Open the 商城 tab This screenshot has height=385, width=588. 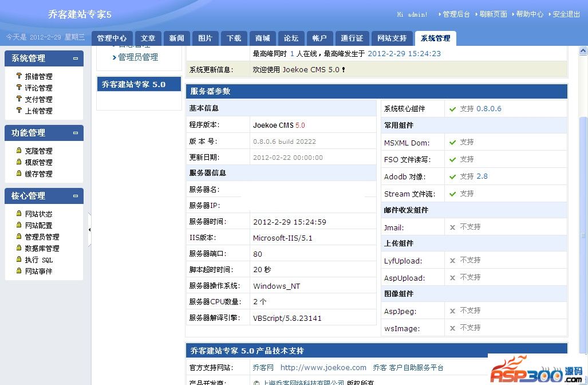click(x=262, y=38)
